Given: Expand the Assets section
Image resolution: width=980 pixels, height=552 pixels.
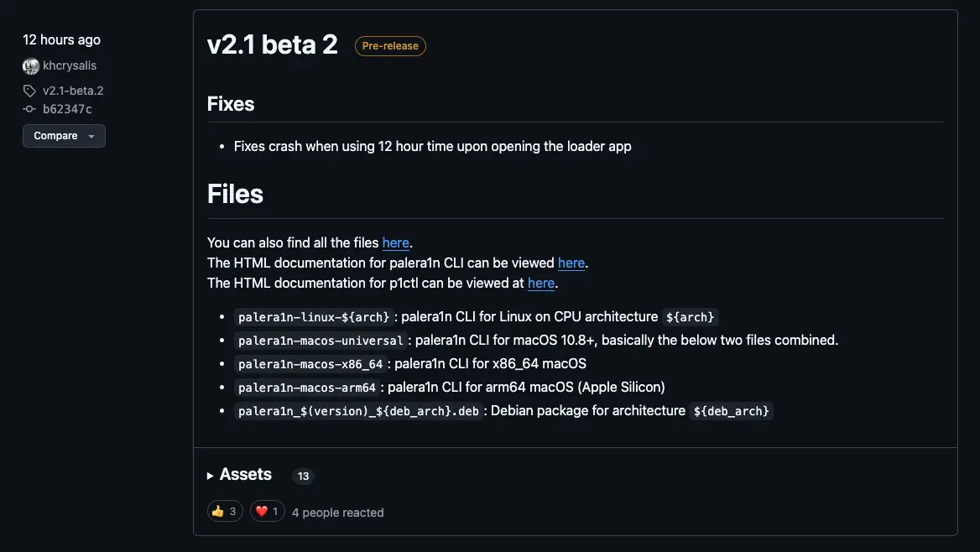Looking at the screenshot, I should tap(243, 474).
